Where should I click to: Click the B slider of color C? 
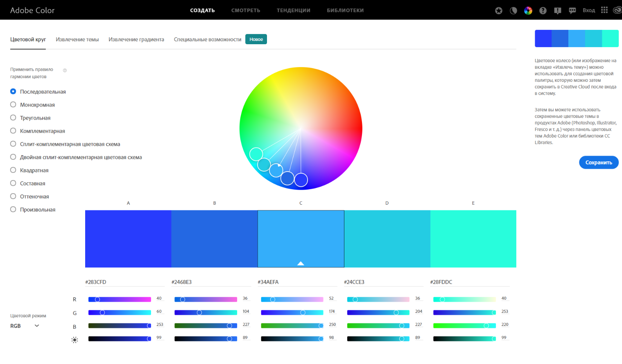(x=292, y=326)
